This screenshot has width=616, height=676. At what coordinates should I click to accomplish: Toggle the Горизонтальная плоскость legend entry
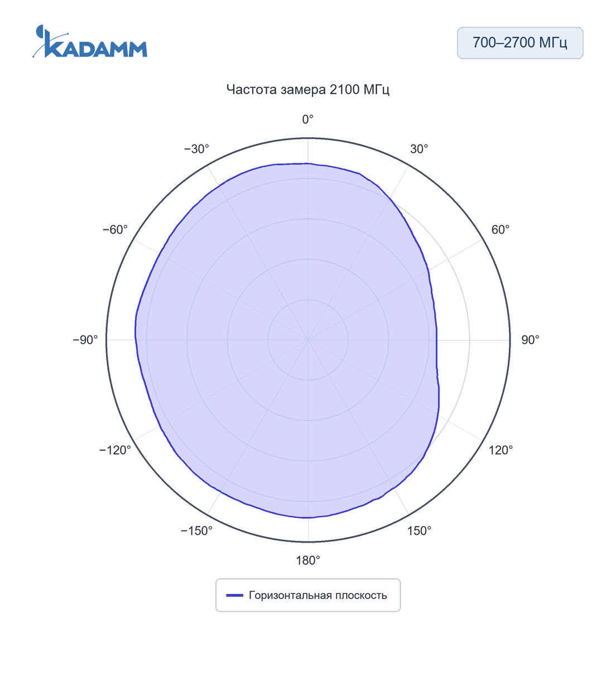tap(308, 595)
